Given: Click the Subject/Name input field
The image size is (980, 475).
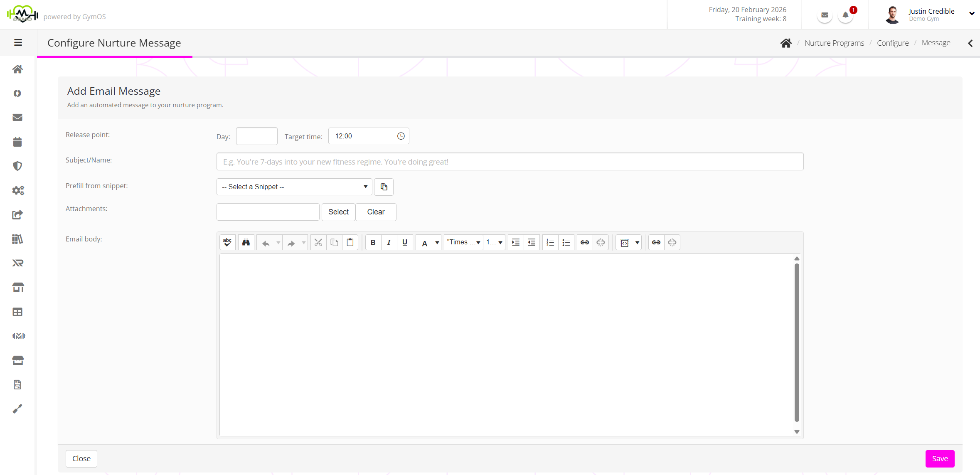Looking at the screenshot, I should (510, 162).
